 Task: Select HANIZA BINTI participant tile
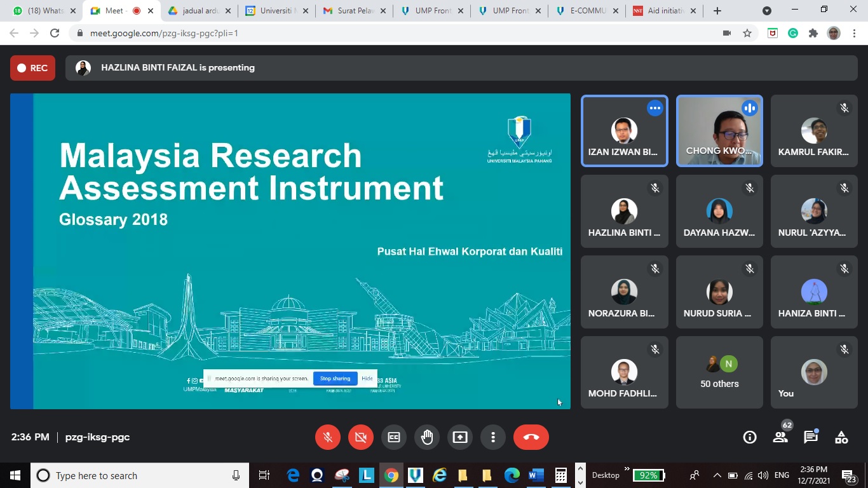[x=814, y=292]
